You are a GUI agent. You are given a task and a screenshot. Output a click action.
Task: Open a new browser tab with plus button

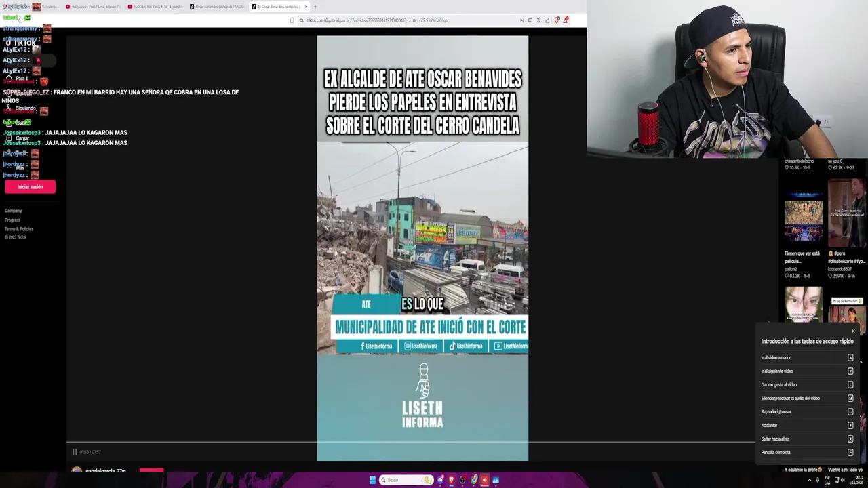(x=315, y=7)
